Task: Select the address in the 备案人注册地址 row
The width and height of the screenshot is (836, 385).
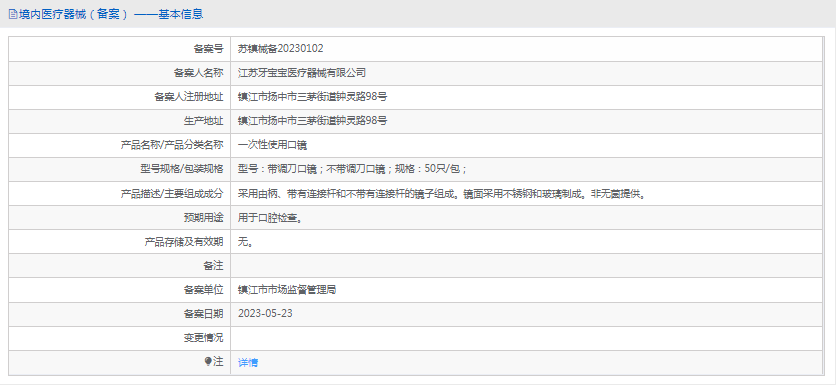Action: pos(312,97)
